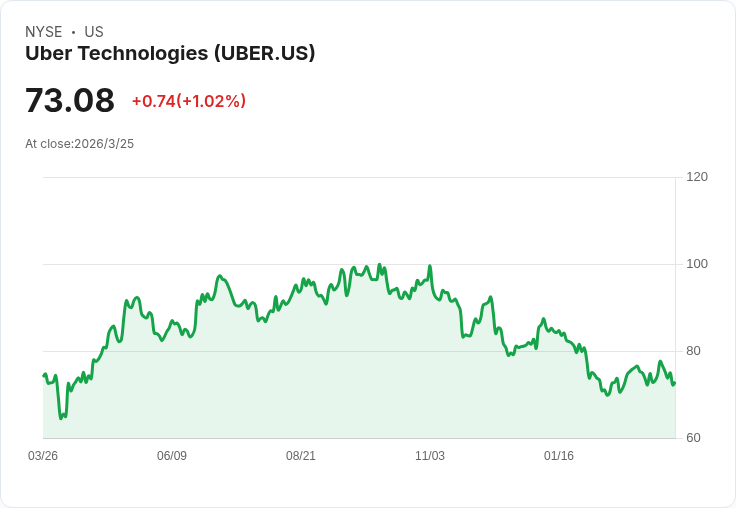
Task: Click the price line's starting point at left
Action: click(x=44, y=375)
